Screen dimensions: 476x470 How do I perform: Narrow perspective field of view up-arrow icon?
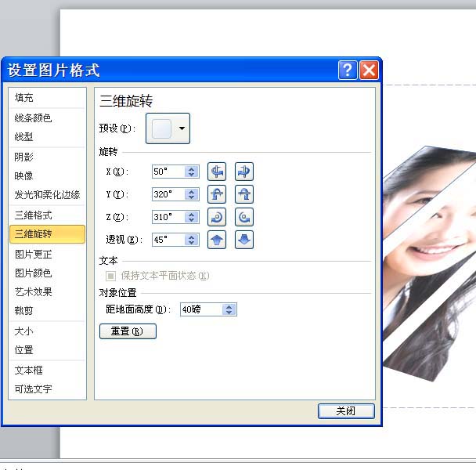pos(216,240)
